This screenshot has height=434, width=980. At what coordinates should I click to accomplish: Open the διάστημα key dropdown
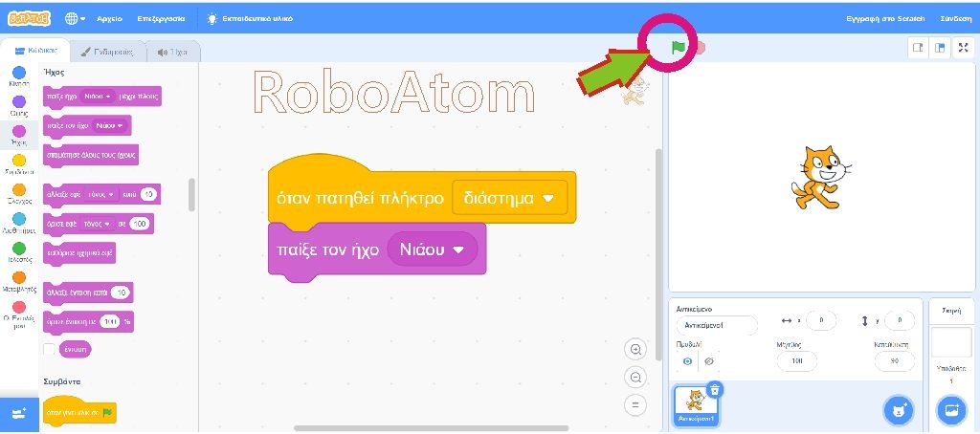[x=548, y=198]
